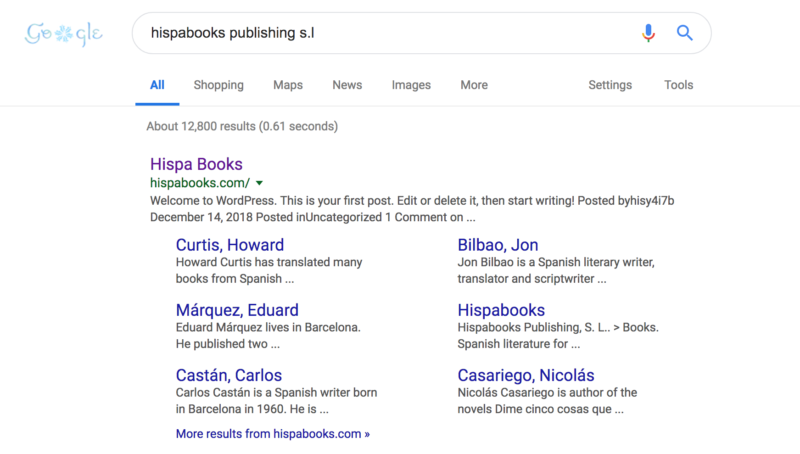The width and height of the screenshot is (800, 454).
Task: Click the Google logo
Action: point(64,34)
